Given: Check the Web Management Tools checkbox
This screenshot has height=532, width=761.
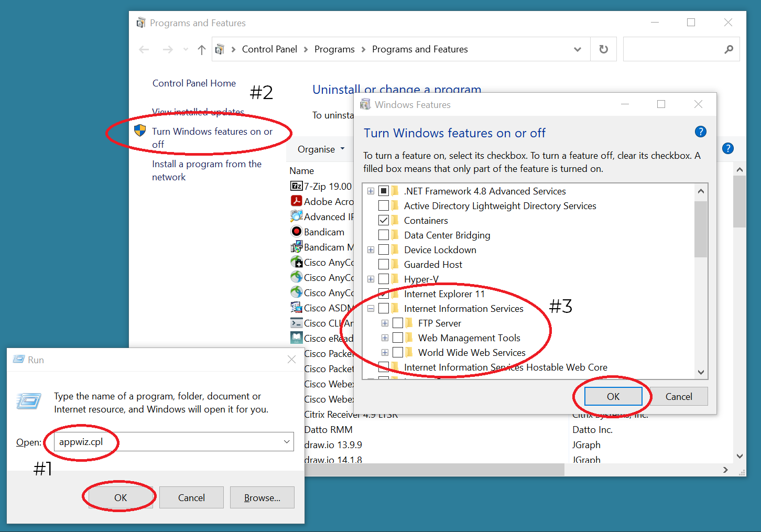Looking at the screenshot, I should 398,338.
